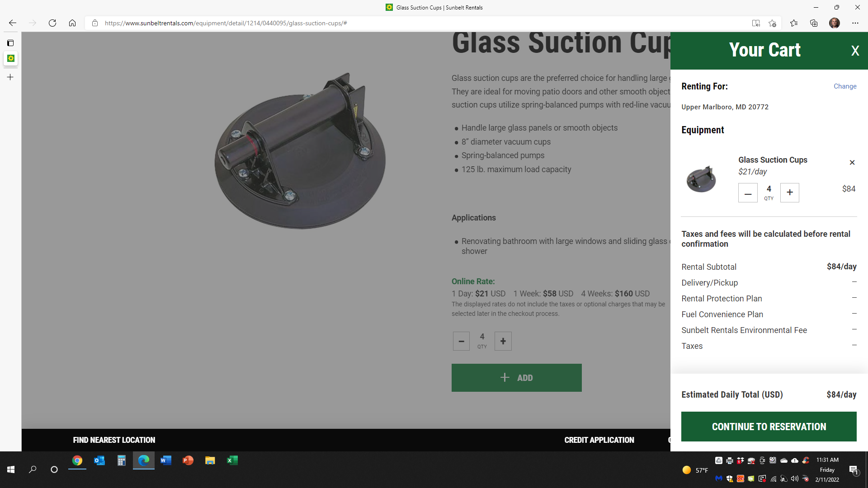Viewport: 868px width, 488px height.
Task: Open browser collections icon
Action: pyautogui.click(x=814, y=23)
